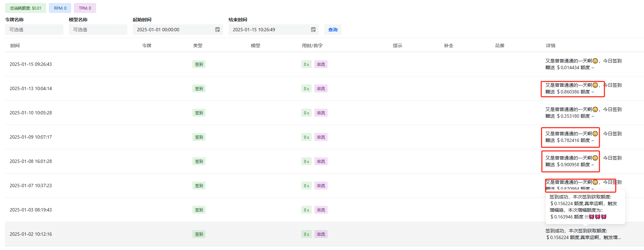Run the search with 查询 button
This screenshot has width=644, height=250.
pos(333,30)
